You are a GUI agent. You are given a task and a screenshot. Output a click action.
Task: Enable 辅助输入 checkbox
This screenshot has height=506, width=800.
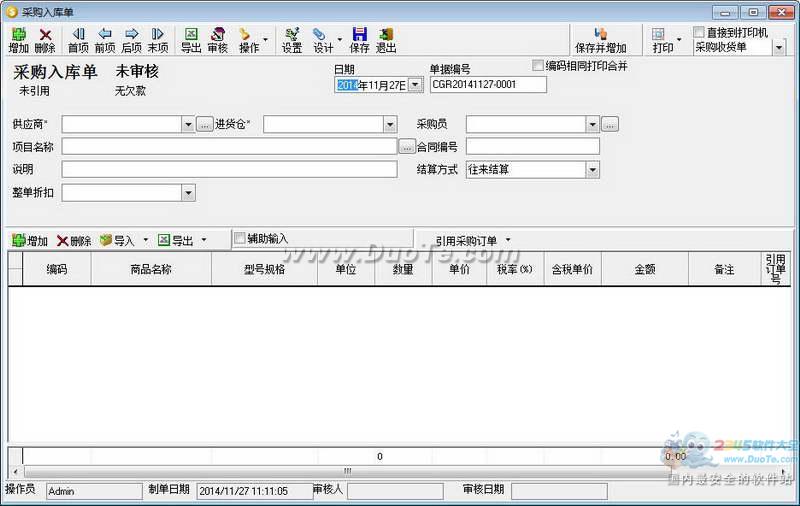[239, 238]
